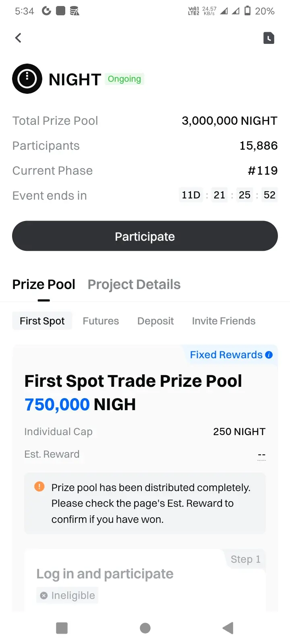
Task: Select the Invite Friends pool filter
Action: (x=224, y=321)
